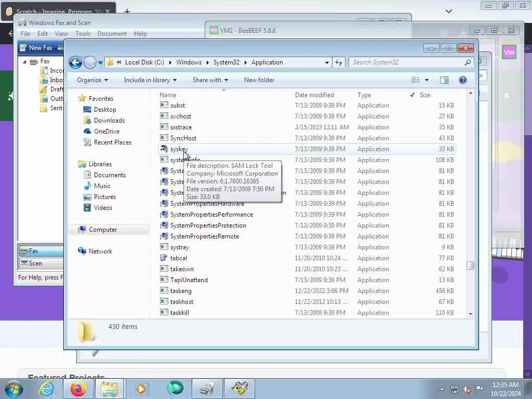Select the SystemPropertiesRemote file icon
This screenshot has width=532, height=399.
[164, 236]
